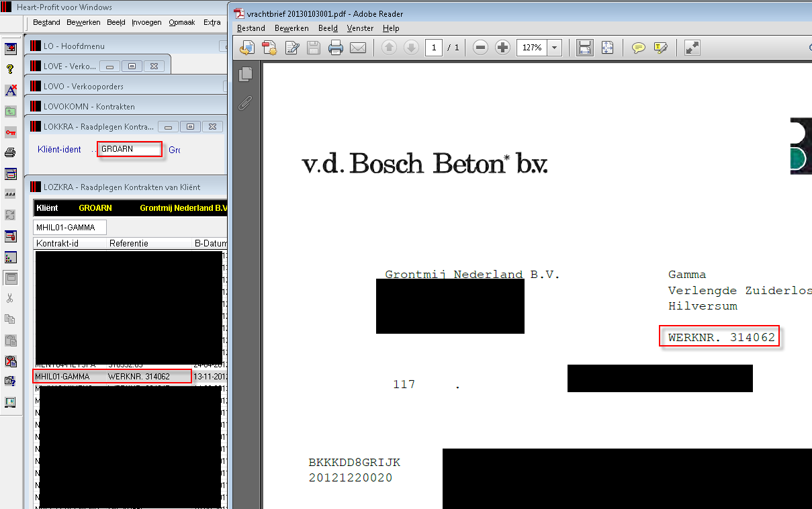Restore the LOVE window with its middle button
Viewport: 812px width, 509px height.
[132, 66]
